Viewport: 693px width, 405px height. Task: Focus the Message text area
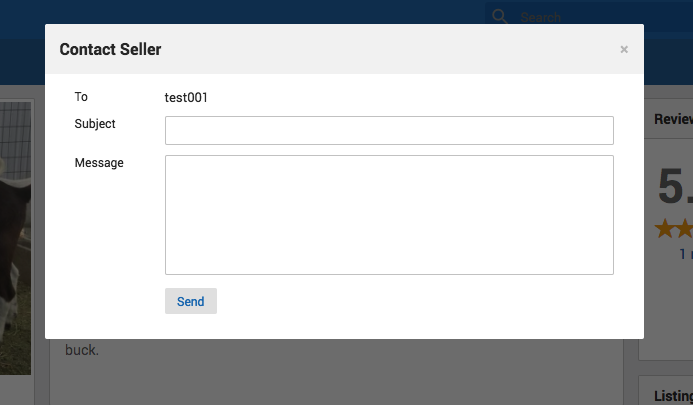[389, 215]
